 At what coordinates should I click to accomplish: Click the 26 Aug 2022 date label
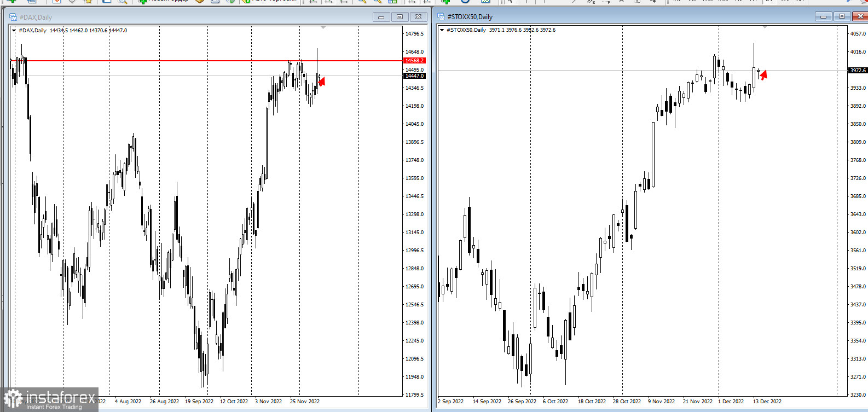click(164, 402)
